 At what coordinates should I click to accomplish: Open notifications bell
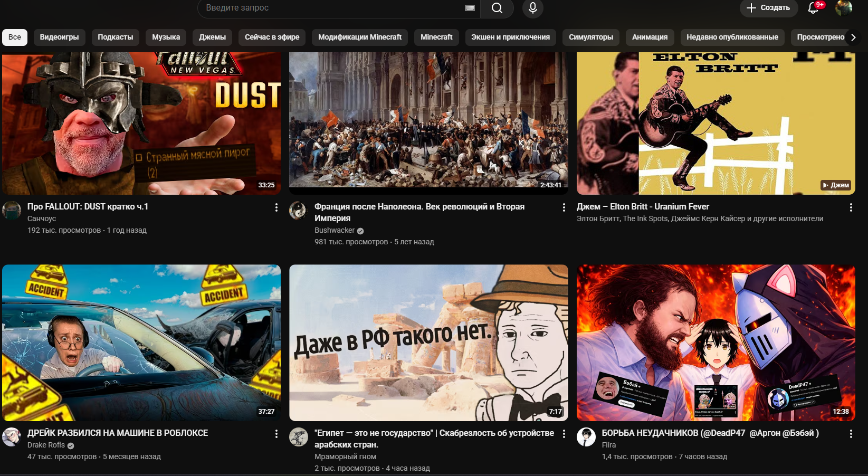[x=813, y=8]
